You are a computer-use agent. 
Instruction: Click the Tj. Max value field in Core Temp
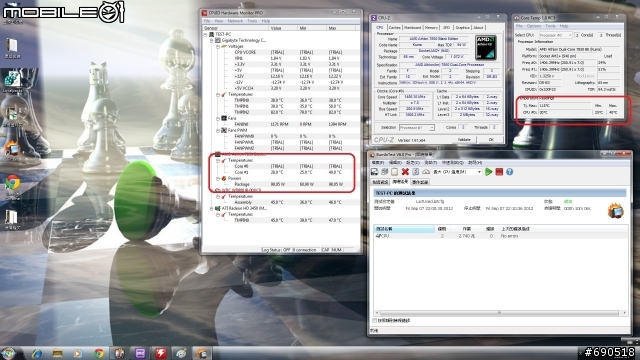[565, 106]
